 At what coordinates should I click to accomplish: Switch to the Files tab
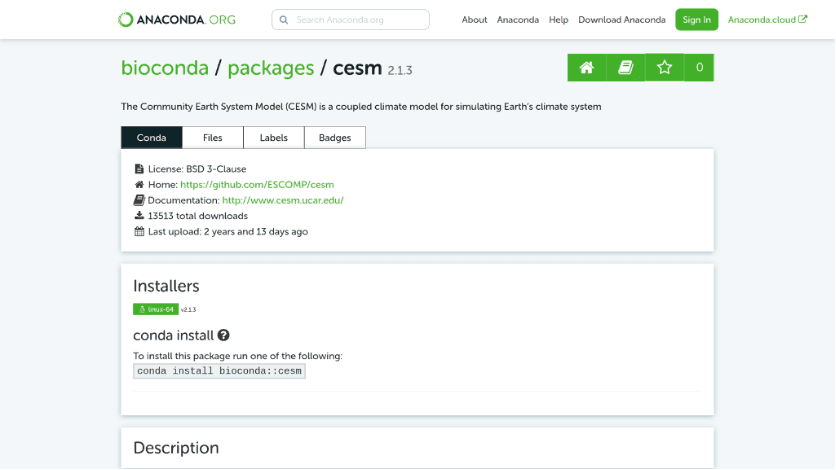213,137
